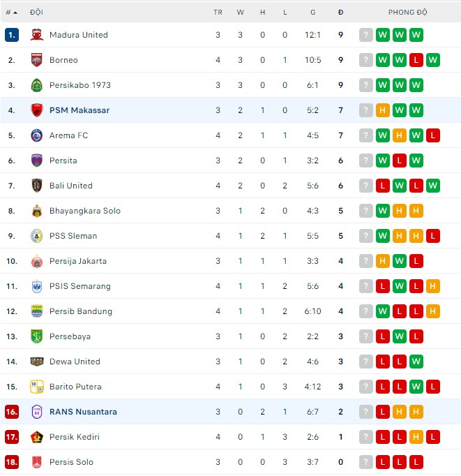This screenshot has width=461, height=476.
Task: Click the ĐỘI team column header
Action: pos(36,13)
